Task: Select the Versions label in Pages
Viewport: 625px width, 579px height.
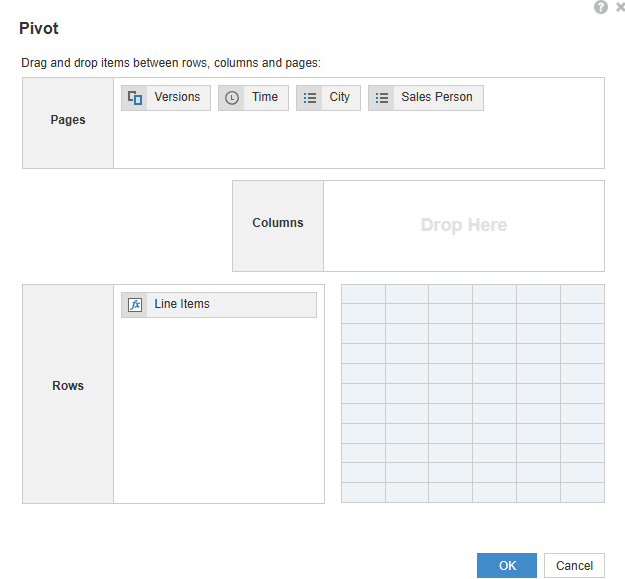Action: tap(177, 97)
